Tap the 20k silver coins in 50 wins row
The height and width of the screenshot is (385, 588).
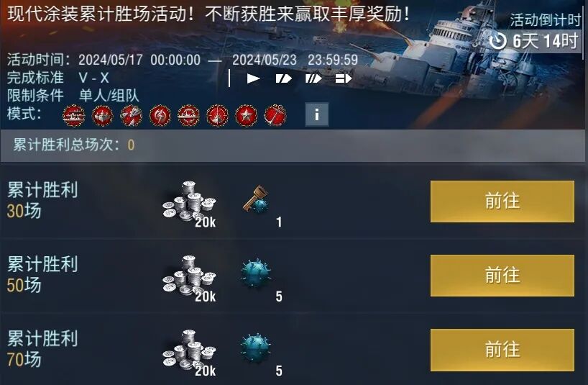(189, 277)
